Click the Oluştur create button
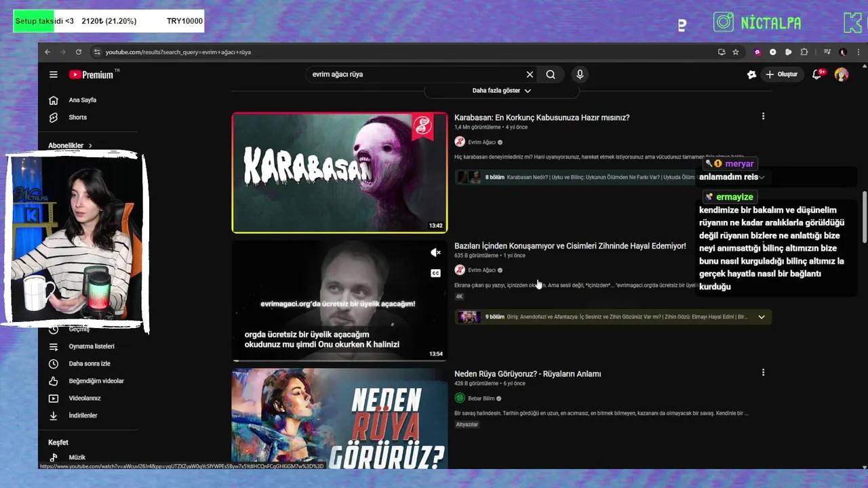The width and height of the screenshot is (868, 488). (x=781, y=75)
